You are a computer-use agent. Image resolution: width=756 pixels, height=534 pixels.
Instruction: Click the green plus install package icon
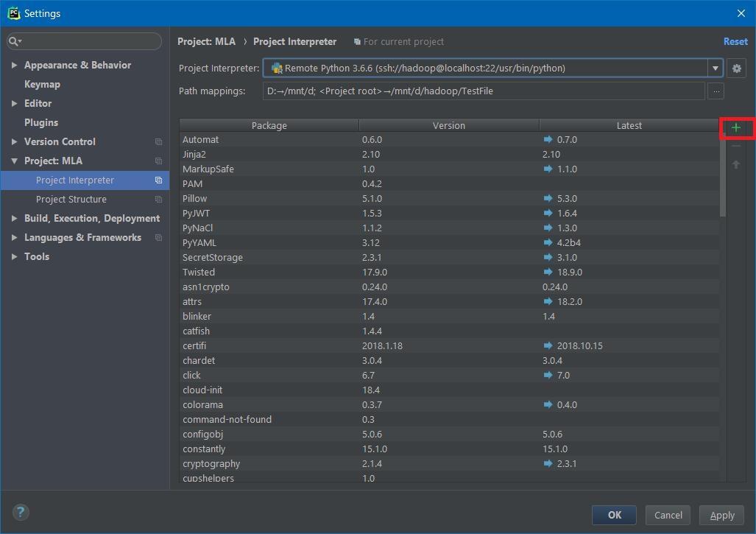click(735, 128)
